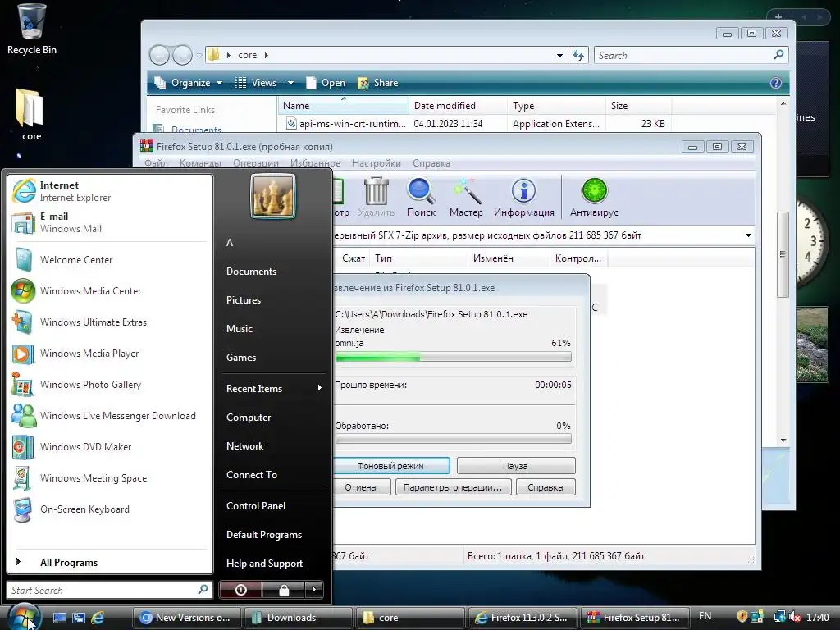
Task: Click the network tray icon
Action: click(x=780, y=617)
